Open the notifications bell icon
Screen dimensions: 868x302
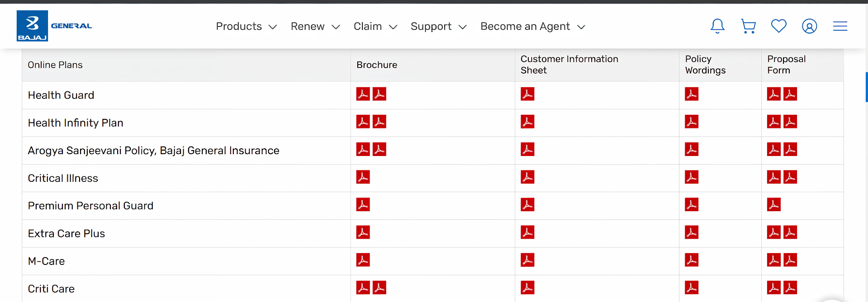click(717, 26)
